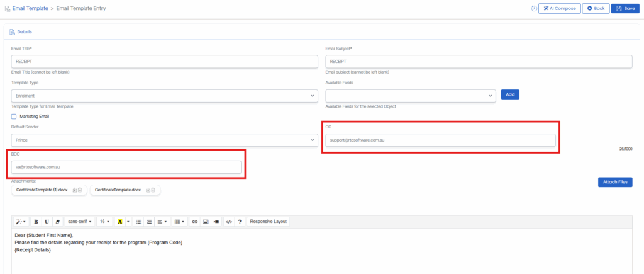Viewport: 644px width, 274px height.
Task: Expand the Available Fields dropdown
Action: coord(411,95)
